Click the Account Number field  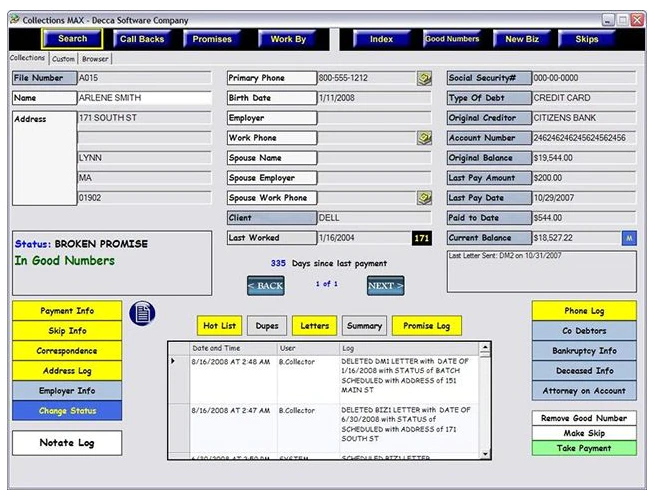(584, 138)
